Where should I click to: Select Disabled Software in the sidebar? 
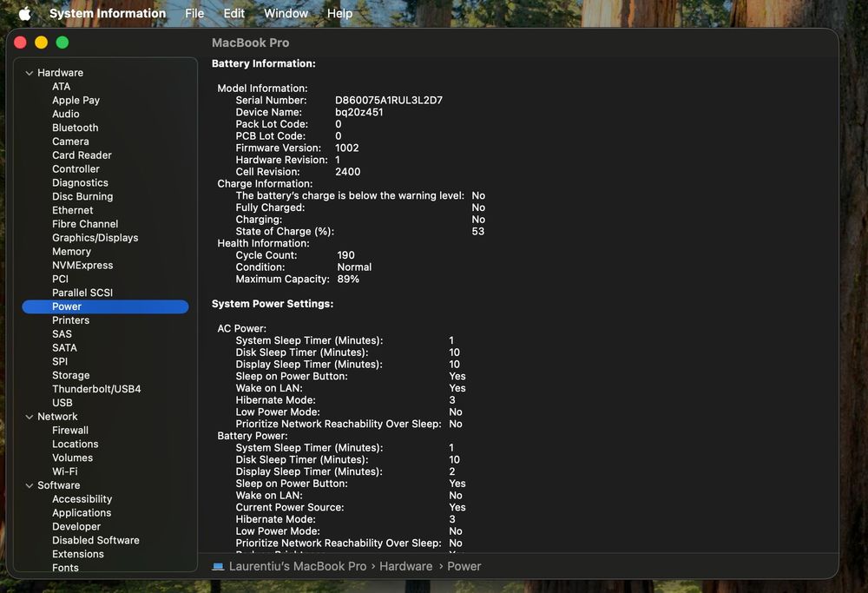[x=95, y=540]
